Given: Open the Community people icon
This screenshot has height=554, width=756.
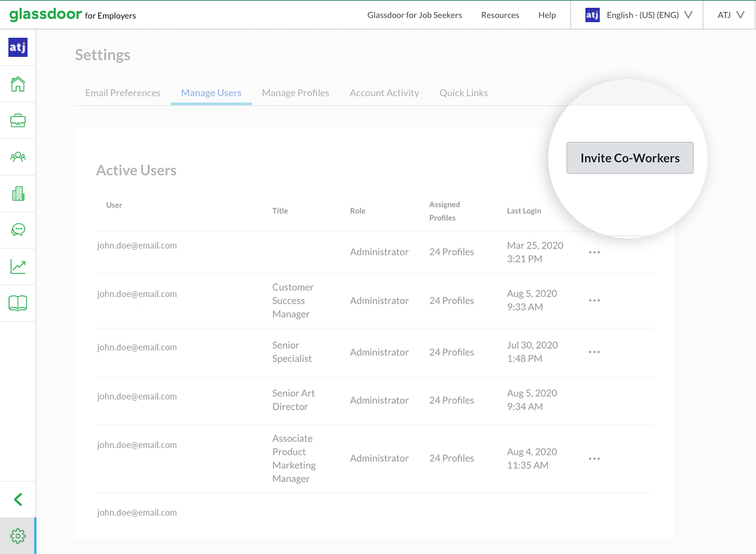Looking at the screenshot, I should coord(18,156).
